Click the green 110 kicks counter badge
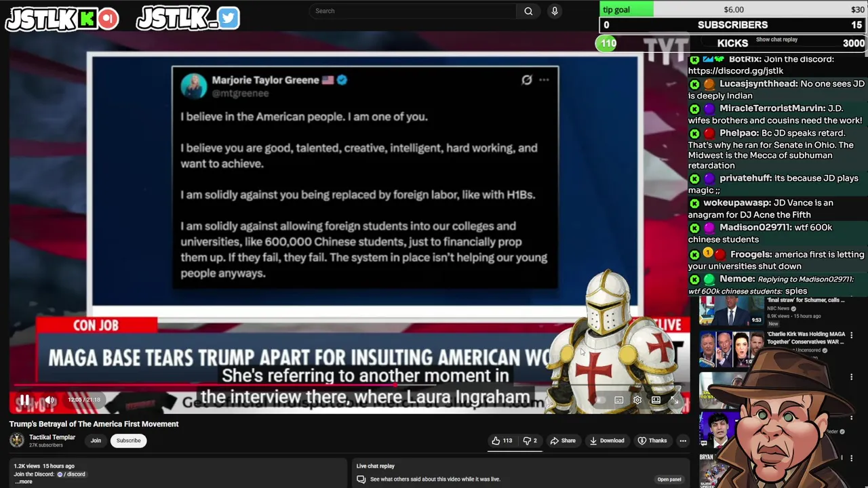This screenshot has height=488, width=868. tap(608, 43)
